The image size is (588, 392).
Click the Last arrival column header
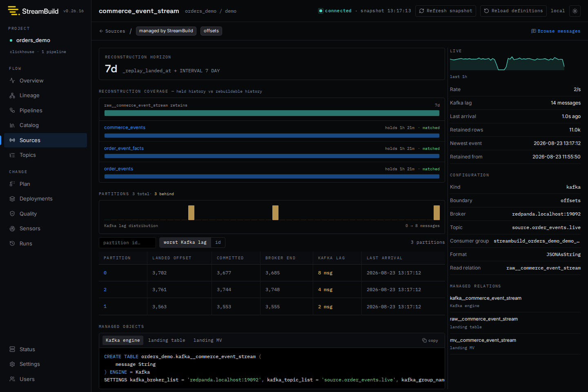click(385, 258)
